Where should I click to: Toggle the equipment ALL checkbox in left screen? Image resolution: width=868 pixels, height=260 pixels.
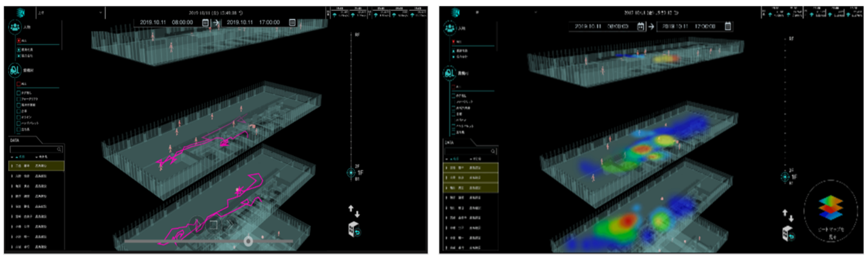pyautogui.click(x=19, y=84)
